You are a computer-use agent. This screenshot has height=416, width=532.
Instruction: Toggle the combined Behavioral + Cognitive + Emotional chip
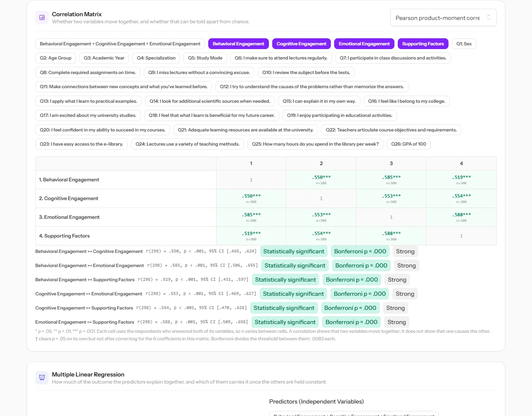120,44
